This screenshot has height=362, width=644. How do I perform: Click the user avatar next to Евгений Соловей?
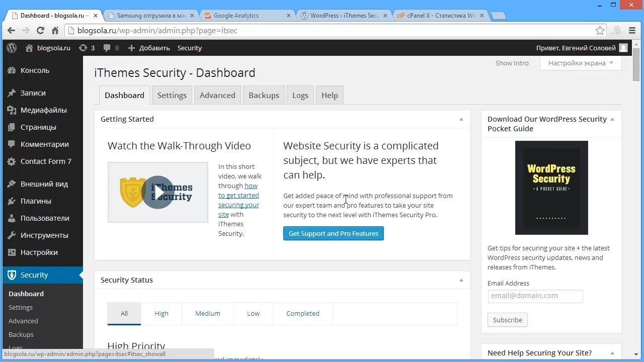[623, 48]
